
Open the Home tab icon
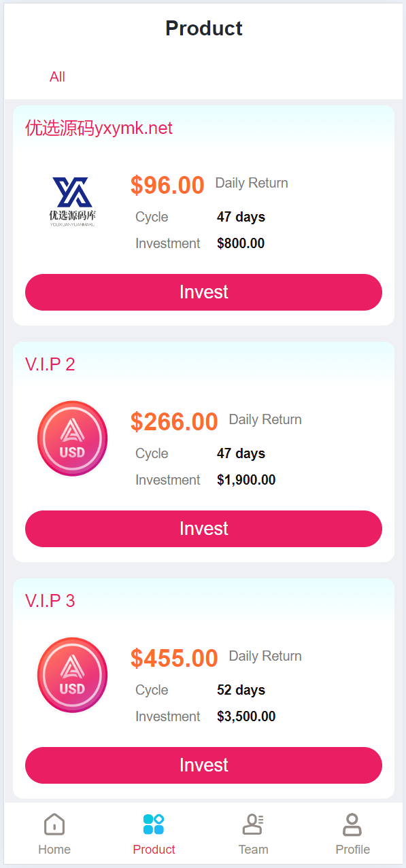click(54, 824)
